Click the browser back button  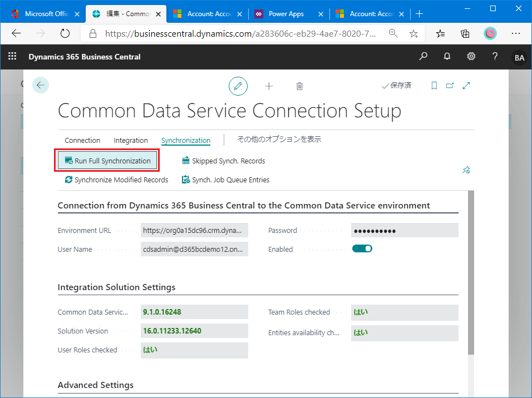pos(16,33)
